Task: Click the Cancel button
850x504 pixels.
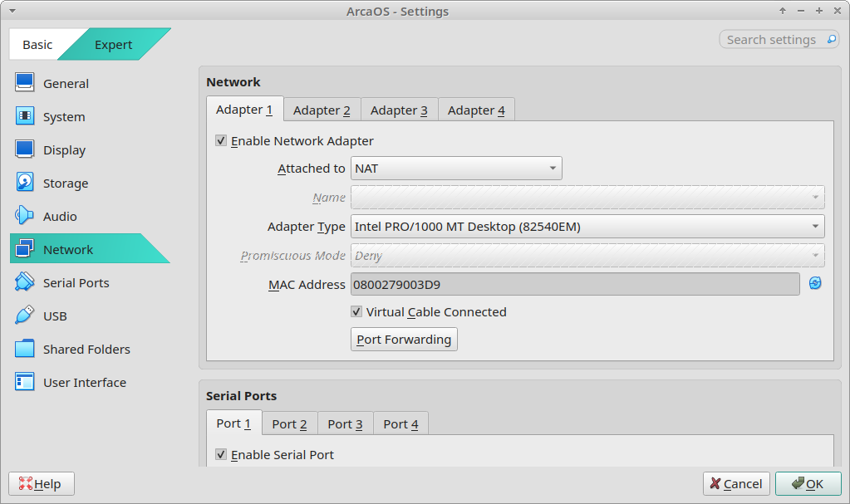Action: [736, 483]
